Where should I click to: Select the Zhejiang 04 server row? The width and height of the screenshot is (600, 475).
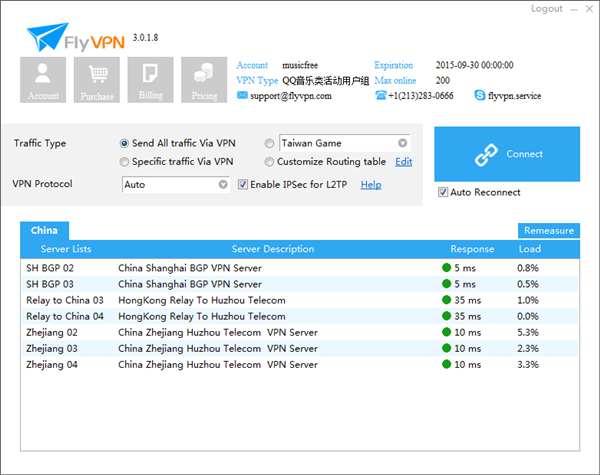pos(300,364)
